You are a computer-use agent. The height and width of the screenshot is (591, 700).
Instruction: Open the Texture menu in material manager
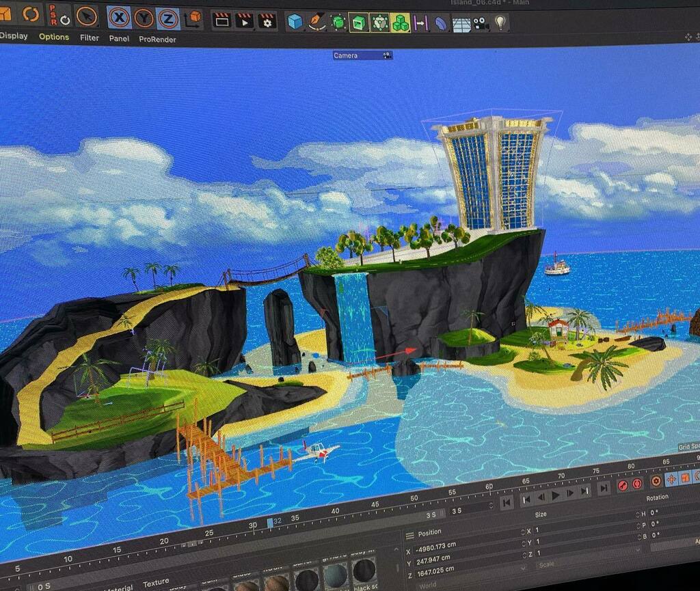point(156,583)
